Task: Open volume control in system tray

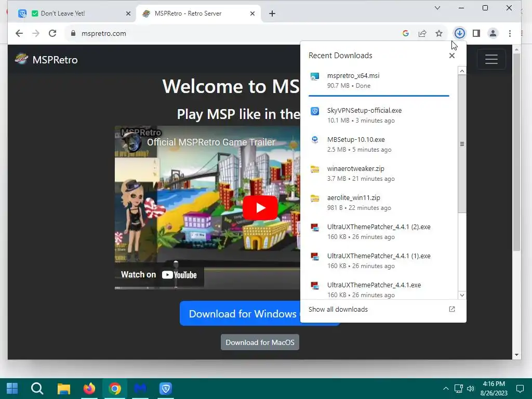Action: [470, 389]
